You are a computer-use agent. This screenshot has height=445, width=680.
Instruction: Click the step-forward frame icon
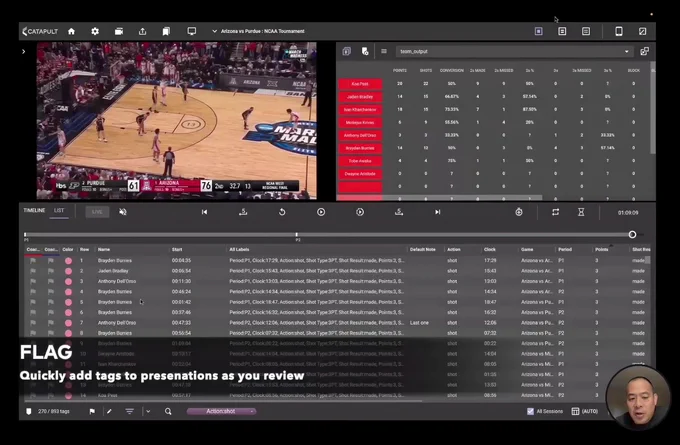pos(399,212)
